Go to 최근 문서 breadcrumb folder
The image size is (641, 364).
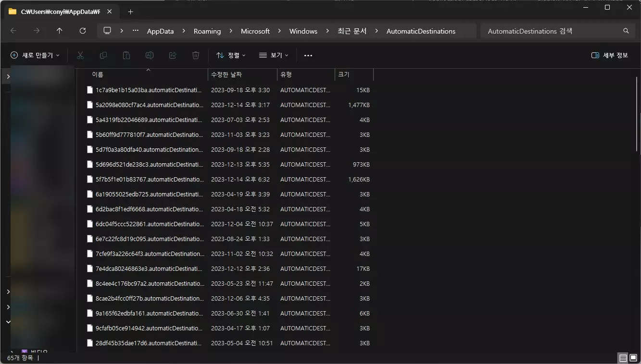click(x=352, y=31)
